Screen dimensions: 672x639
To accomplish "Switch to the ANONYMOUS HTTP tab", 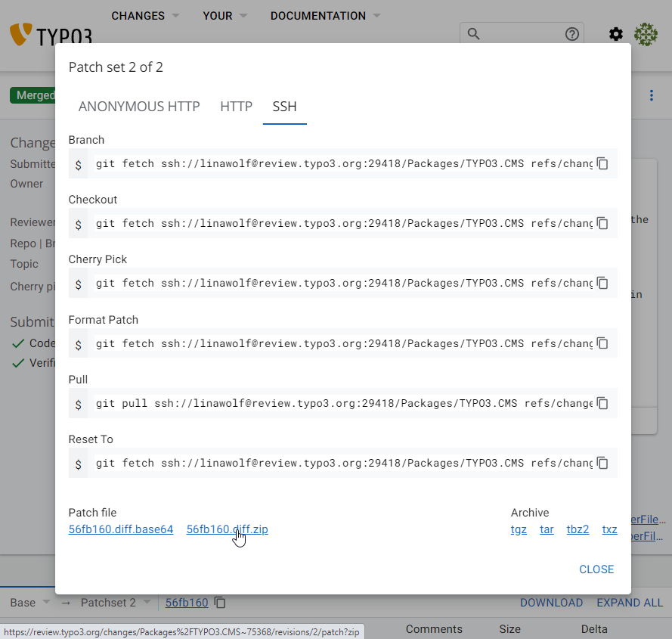I will pos(139,107).
